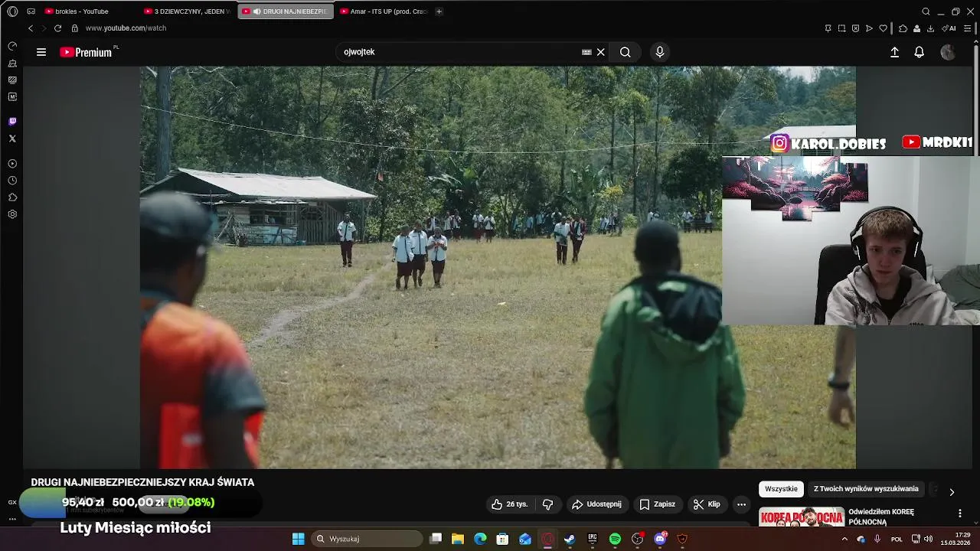Open the AI assistant toolbar button
Viewport: 980px width, 551px height.
point(949,28)
